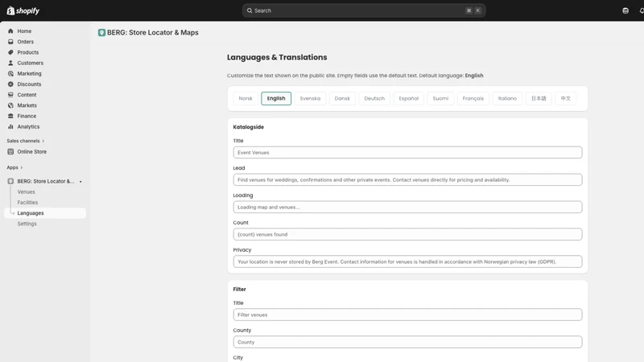Click the Shopify logo
This screenshot has height=362, width=644.
(x=23, y=10)
